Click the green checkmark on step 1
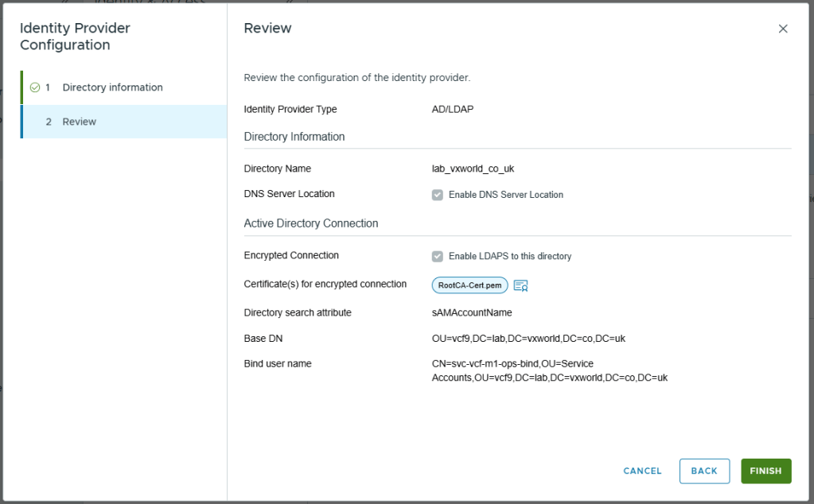Screen dimensions: 814x504 click(x=34, y=87)
